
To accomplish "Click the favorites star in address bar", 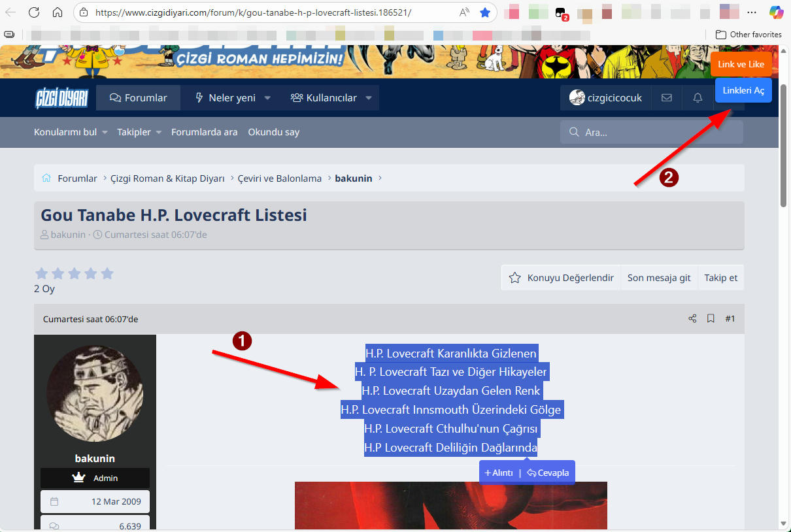I will coord(484,12).
